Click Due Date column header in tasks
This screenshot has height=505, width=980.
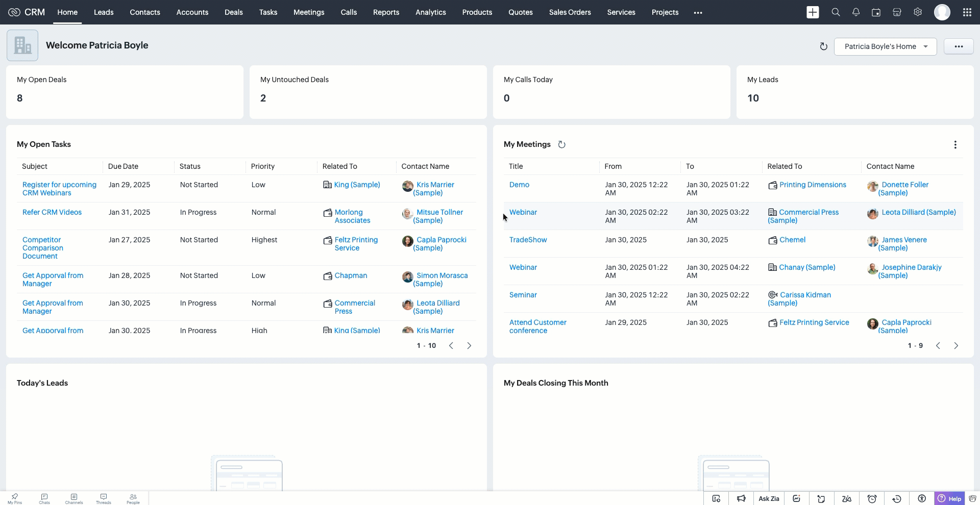pyautogui.click(x=123, y=166)
